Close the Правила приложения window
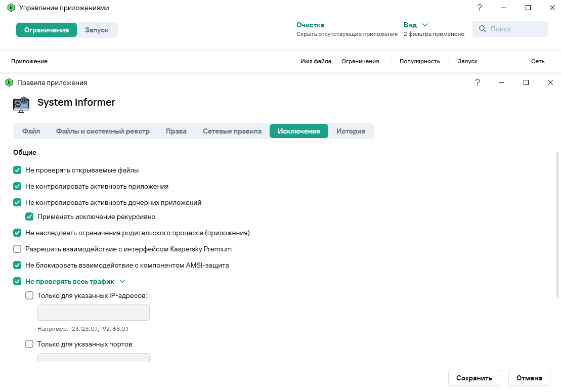The height and width of the screenshot is (392, 561). click(550, 82)
